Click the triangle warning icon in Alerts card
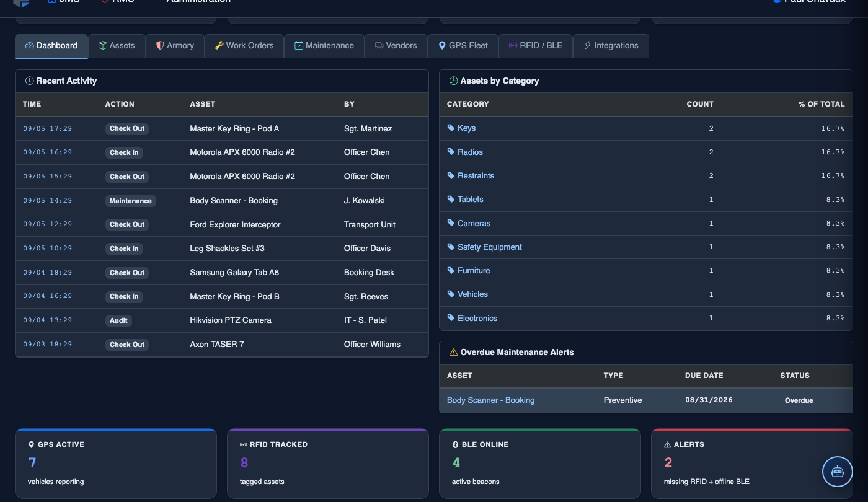This screenshot has height=502, width=868. 668,445
